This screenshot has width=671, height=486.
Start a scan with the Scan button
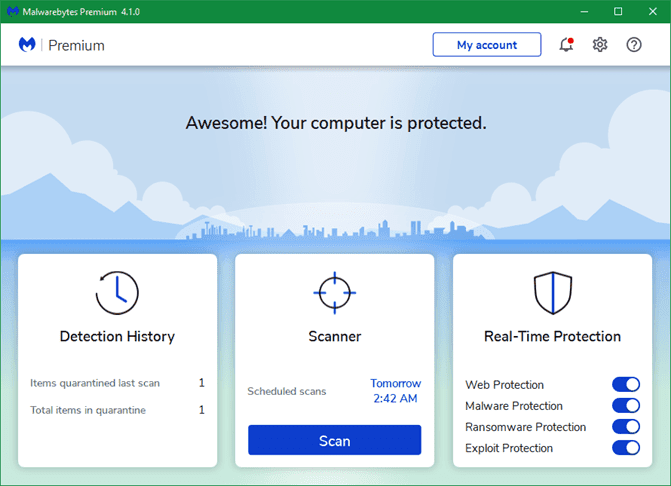[335, 440]
